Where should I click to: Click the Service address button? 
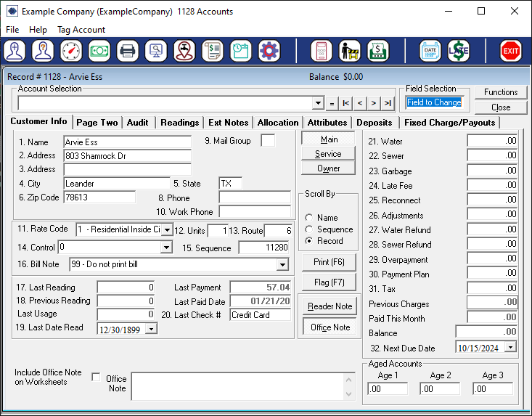pos(329,154)
